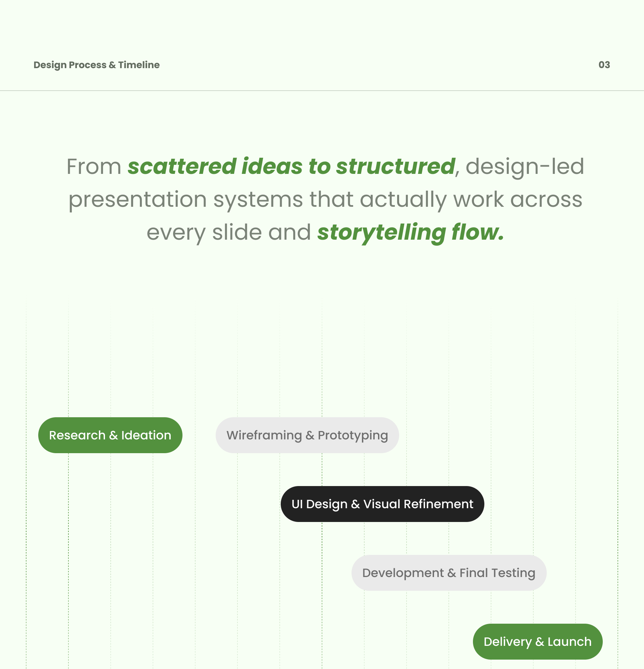The width and height of the screenshot is (644, 669).
Task: Select the word From in the headline
Action: coord(94,167)
